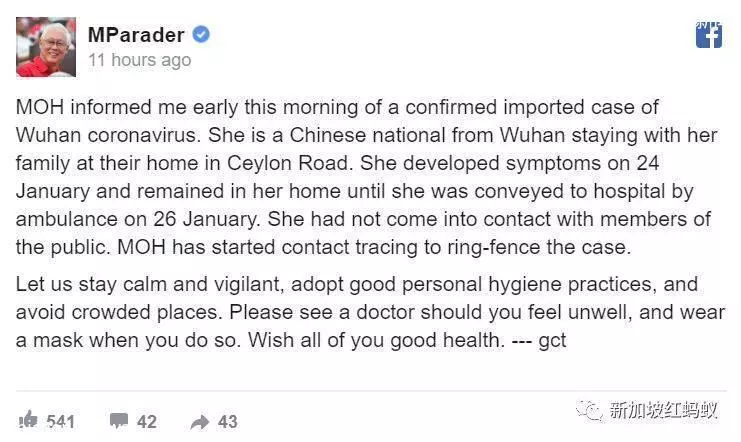Open comments via the speech bubble icon
Viewport: 741px width, 442px height.
click(x=119, y=420)
